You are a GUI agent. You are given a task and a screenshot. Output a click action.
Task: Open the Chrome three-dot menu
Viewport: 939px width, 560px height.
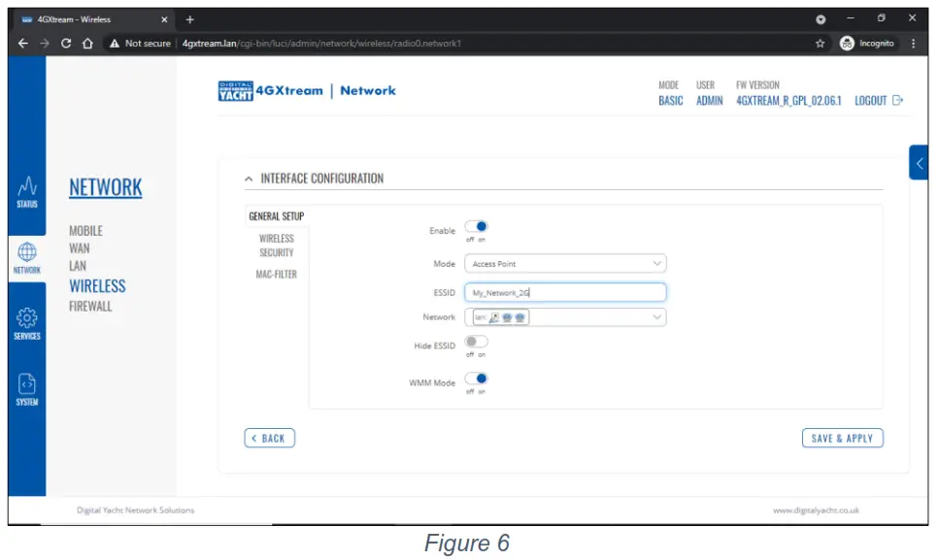[x=913, y=43]
